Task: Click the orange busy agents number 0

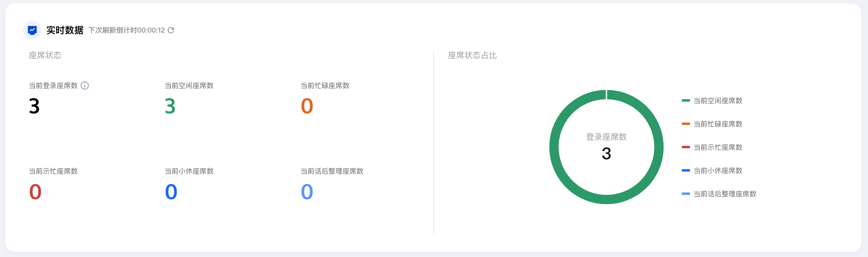Action: [x=307, y=106]
